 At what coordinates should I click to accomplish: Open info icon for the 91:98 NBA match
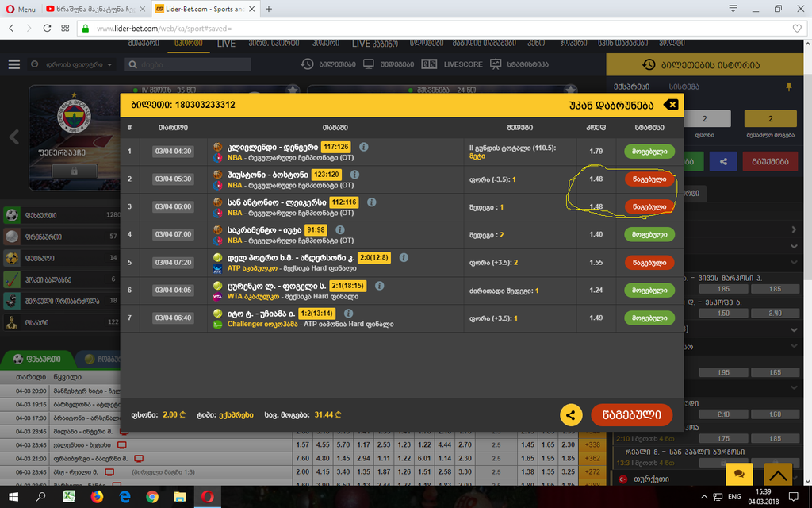pos(339,229)
